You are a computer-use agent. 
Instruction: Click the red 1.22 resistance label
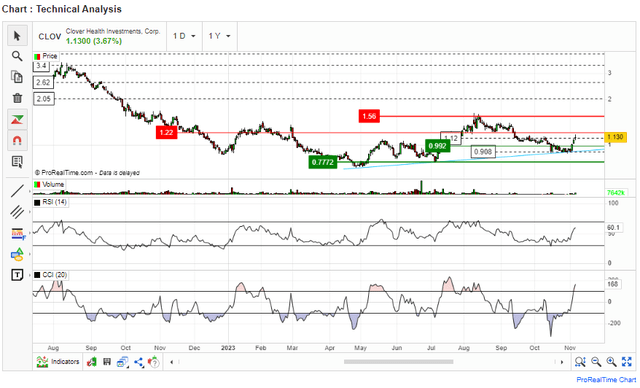click(167, 133)
